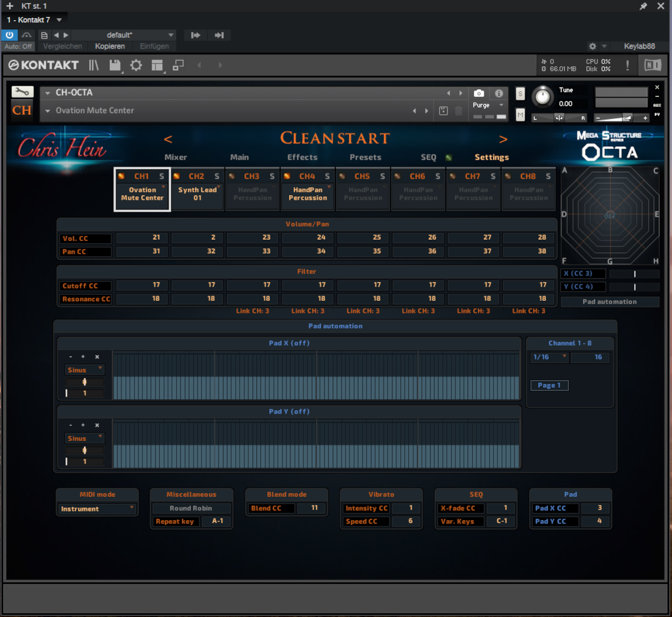Save the Ovation Mute Center snapshot
Viewport: 672px width, 617px height.
click(444, 111)
